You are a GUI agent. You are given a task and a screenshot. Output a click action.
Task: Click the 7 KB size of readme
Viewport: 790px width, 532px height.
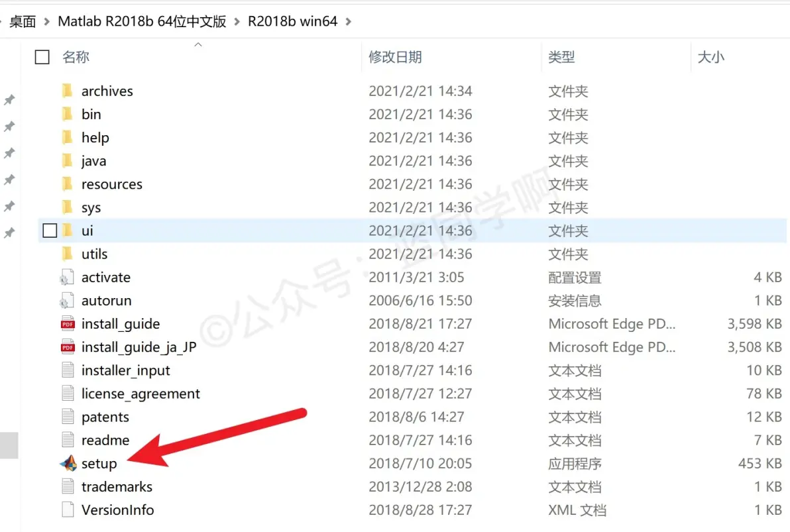point(768,440)
